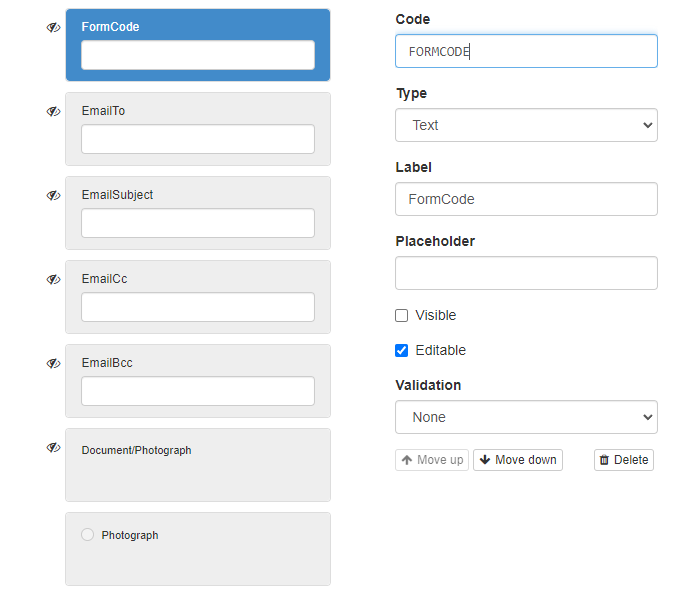Select the Document/Photograph field card
674x595 pixels.
tap(198, 465)
